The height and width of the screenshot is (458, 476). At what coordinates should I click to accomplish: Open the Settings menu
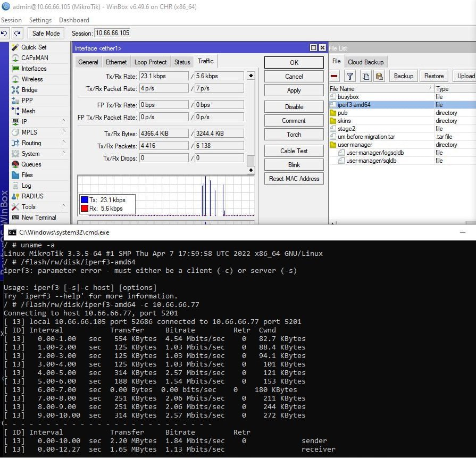point(40,20)
